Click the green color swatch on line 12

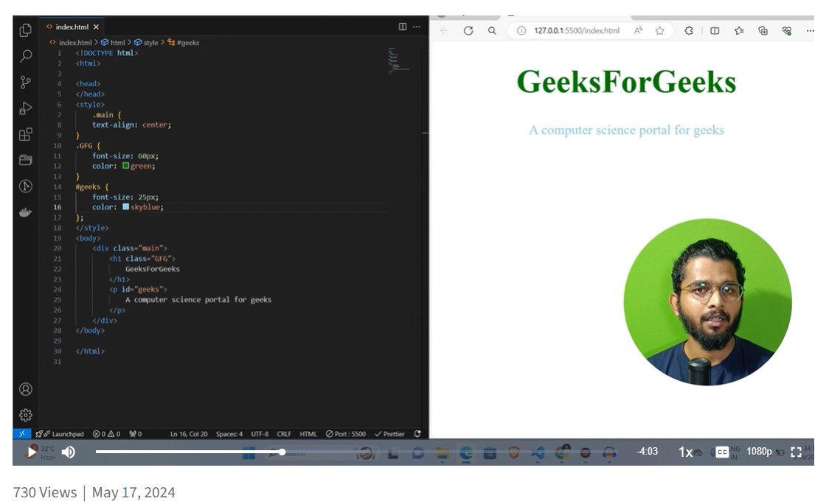[126, 166]
